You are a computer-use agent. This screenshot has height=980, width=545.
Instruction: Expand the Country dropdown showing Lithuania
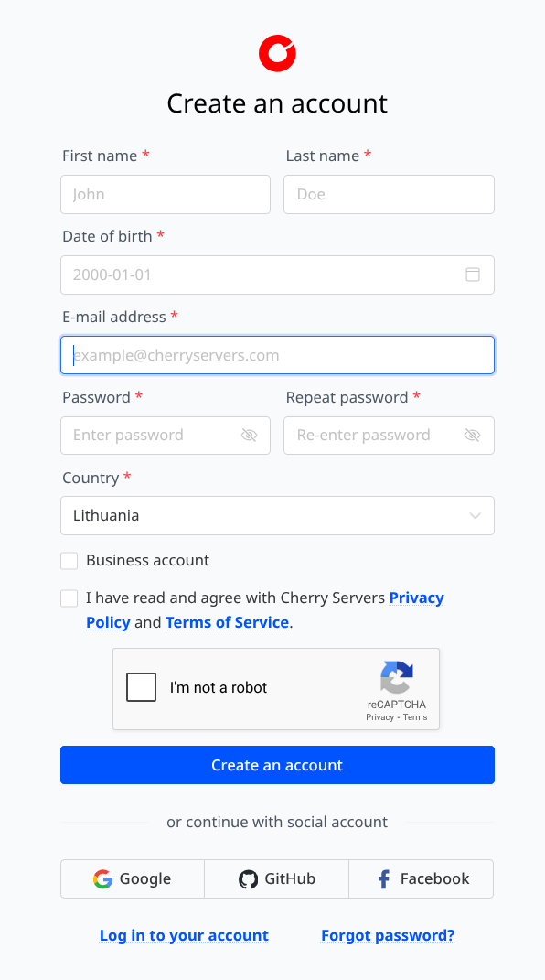(277, 516)
